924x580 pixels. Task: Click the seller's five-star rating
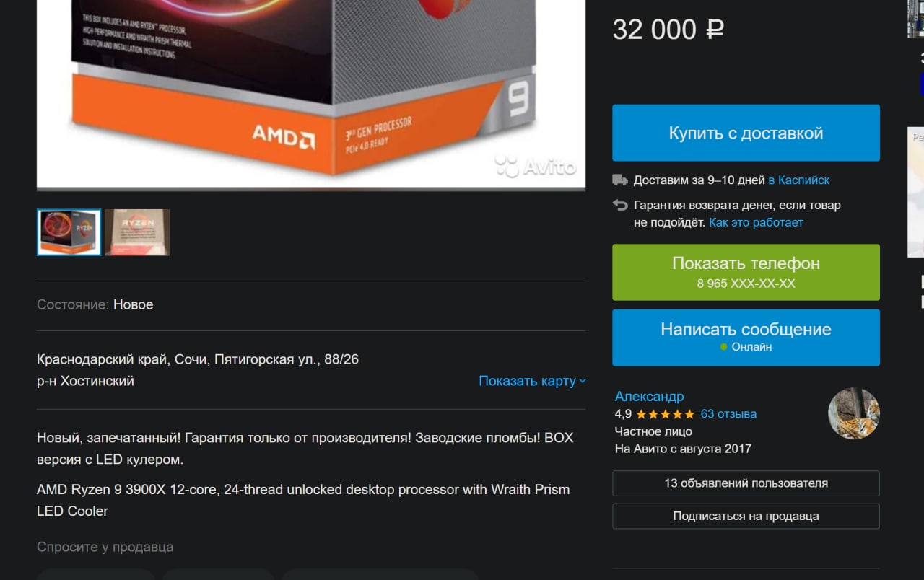[665, 414]
